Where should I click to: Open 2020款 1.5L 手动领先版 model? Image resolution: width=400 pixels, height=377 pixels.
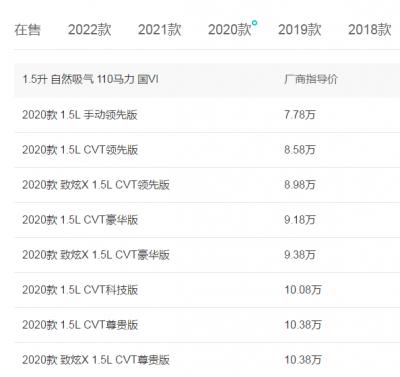coord(80,115)
